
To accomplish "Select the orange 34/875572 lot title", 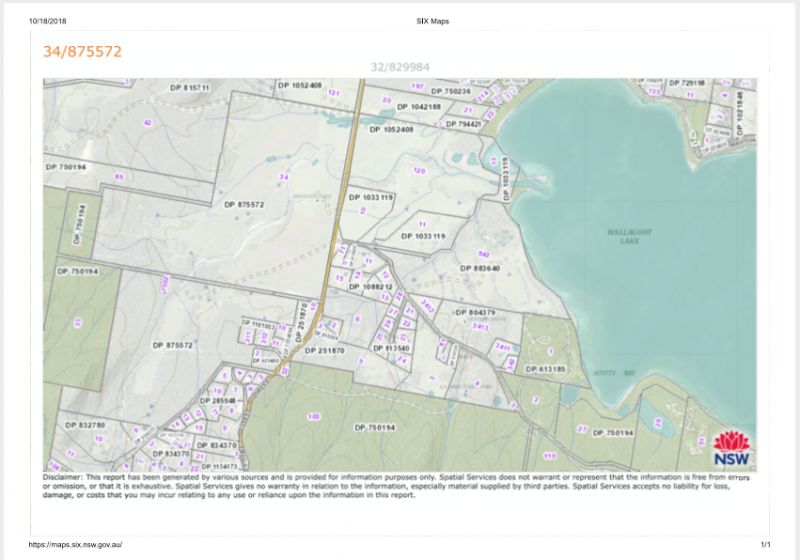I will [82, 51].
